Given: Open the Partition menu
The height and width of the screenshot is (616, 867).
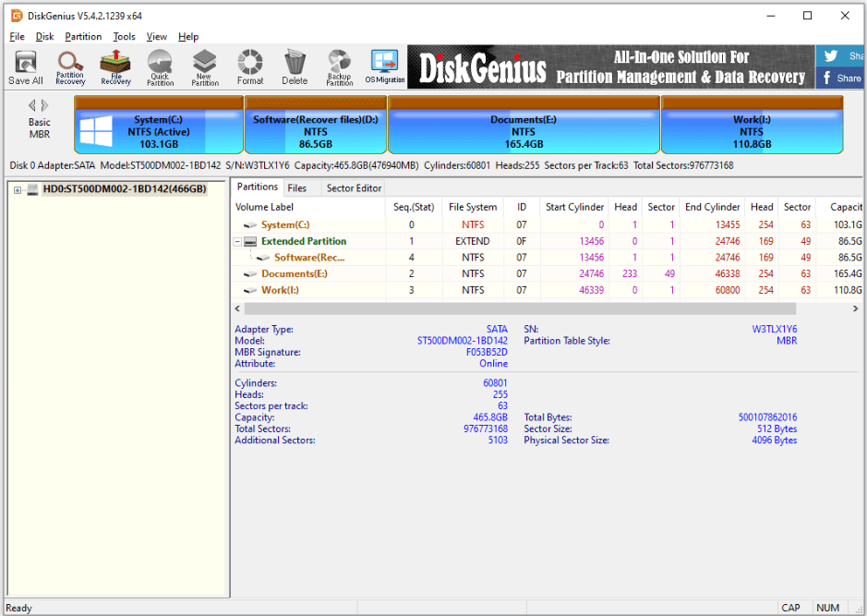Looking at the screenshot, I should coord(83,37).
